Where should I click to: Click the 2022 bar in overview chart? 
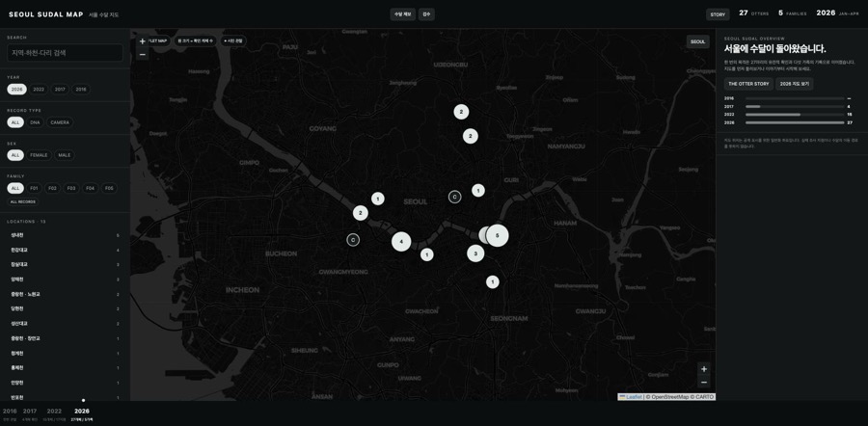coord(795,115)
